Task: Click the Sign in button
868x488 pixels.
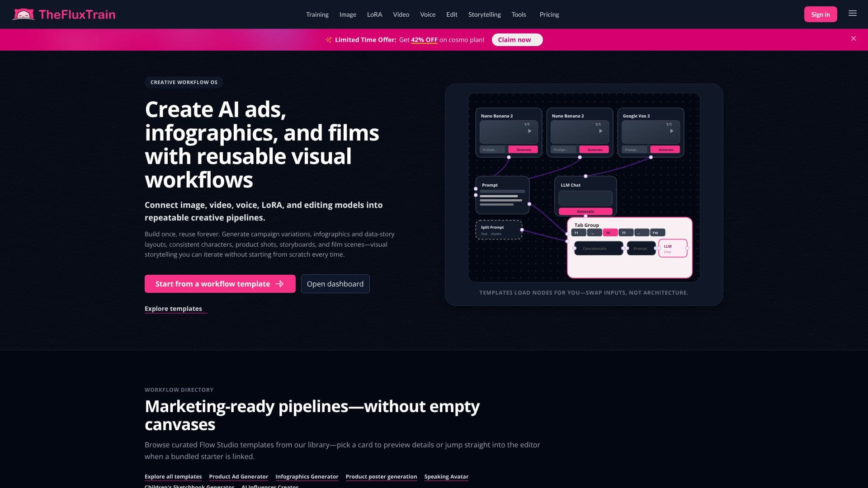Action: point(820,14)
